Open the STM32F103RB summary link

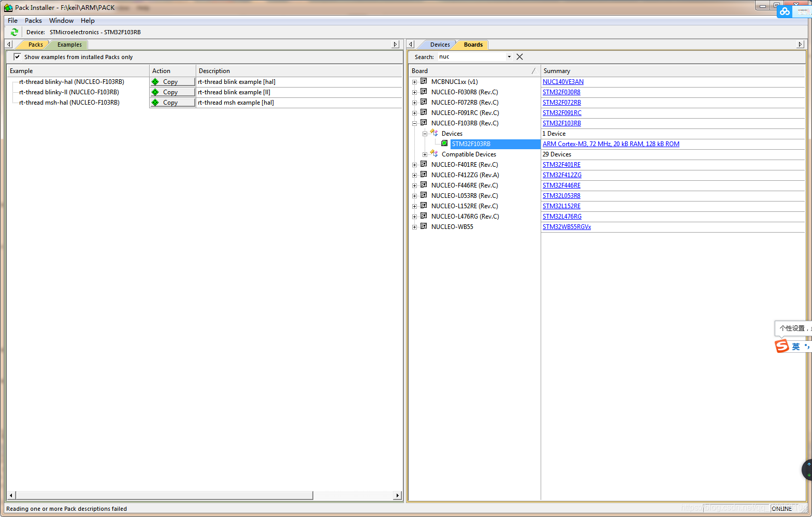click(562, 123)
